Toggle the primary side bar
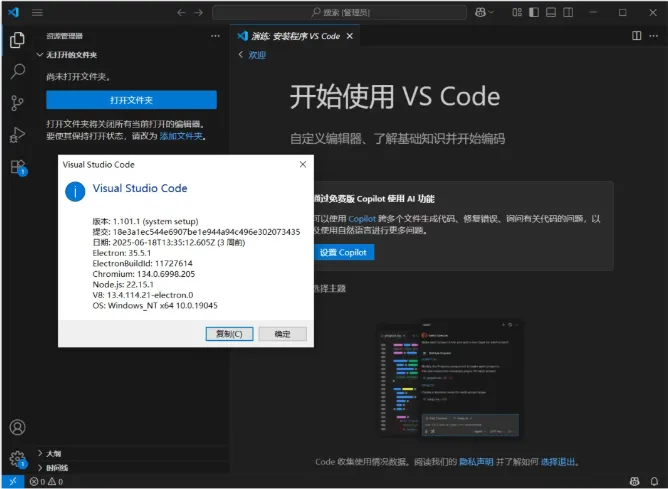The image size is (668, 489). click(x=534, y=12)
